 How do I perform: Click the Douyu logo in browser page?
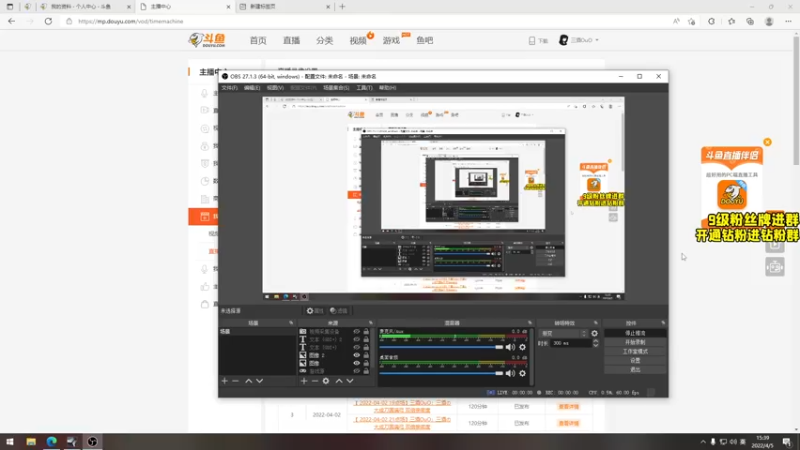(x=207, y=40)
